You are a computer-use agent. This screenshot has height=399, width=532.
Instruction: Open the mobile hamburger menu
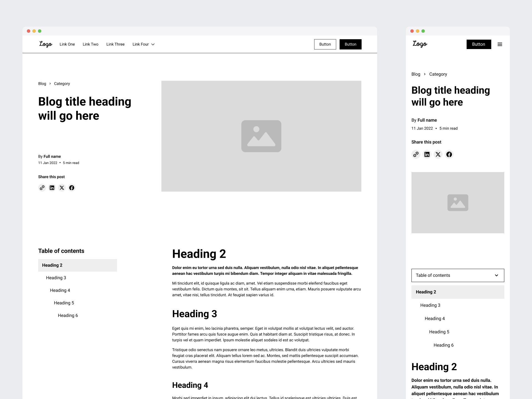point(500,44)
